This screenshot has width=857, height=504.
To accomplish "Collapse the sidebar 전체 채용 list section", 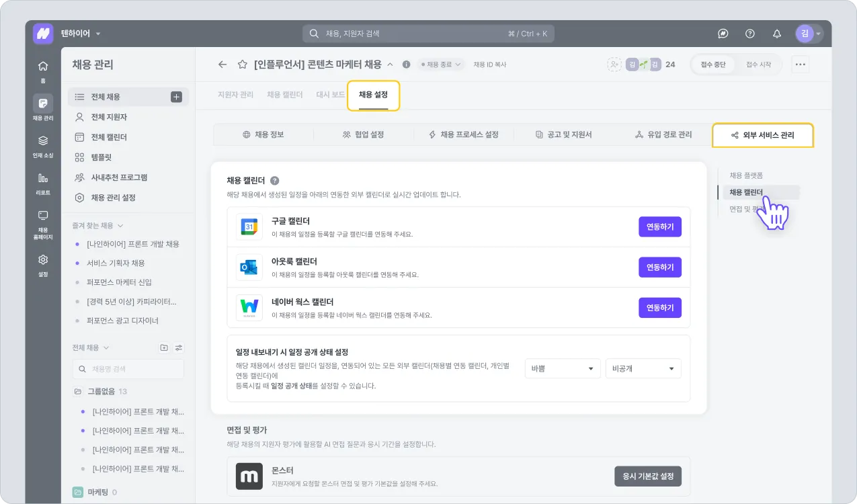I will coord(91,347).
